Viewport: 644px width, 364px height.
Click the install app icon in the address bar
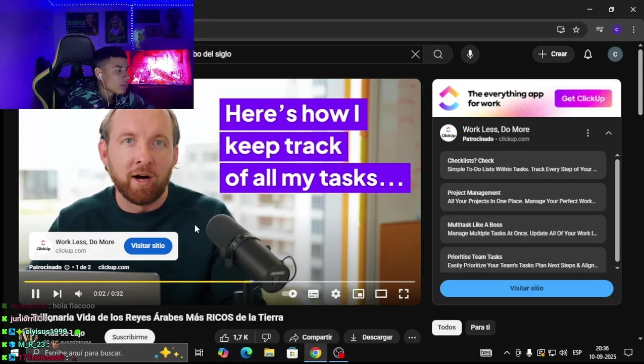pyautogui.click(x=561, y=30)
